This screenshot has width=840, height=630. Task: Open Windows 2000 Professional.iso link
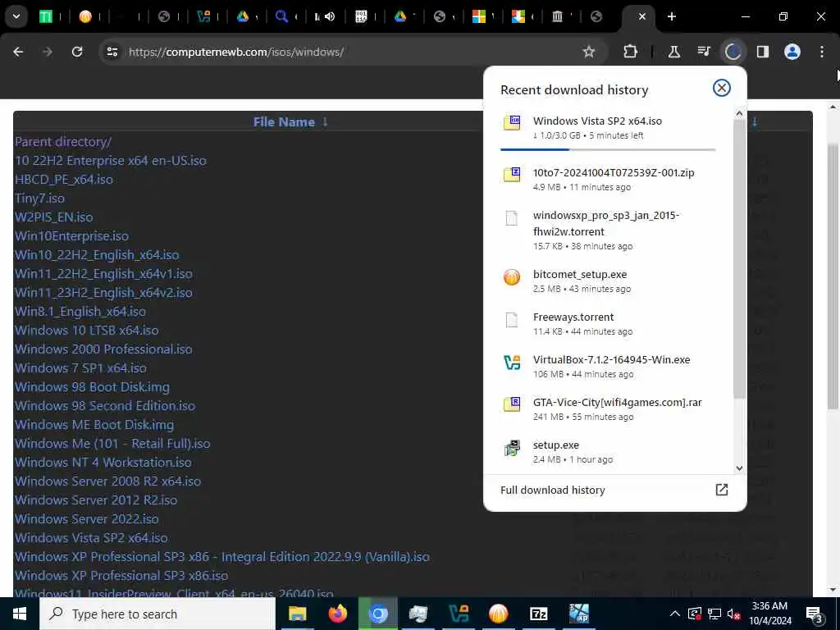103,349
